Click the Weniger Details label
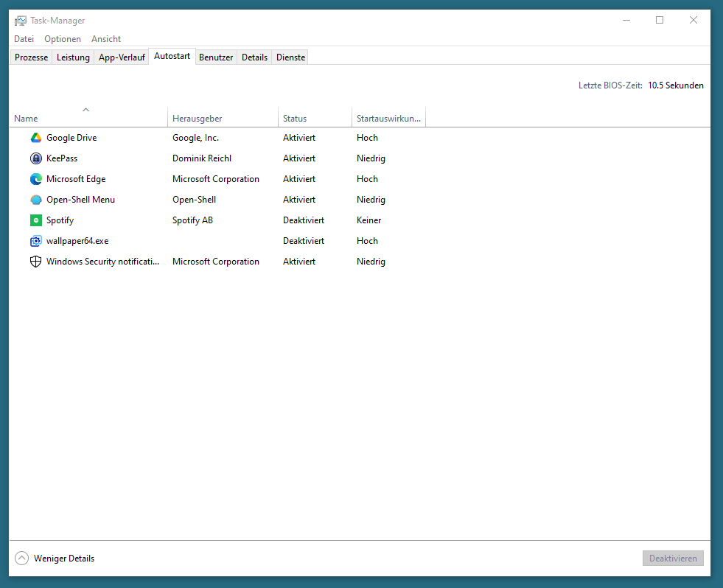Image resolution: width=723 pixels, height=588 pixels. 64,558
